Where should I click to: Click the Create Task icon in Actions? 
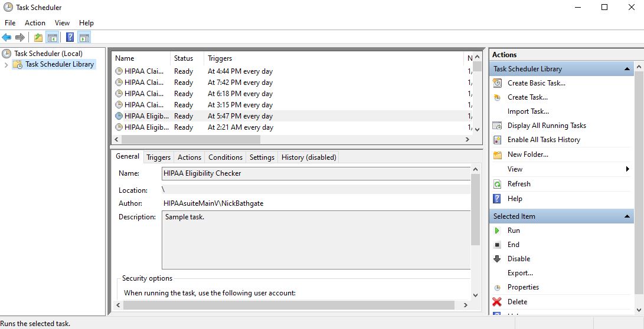click(497, 97)
